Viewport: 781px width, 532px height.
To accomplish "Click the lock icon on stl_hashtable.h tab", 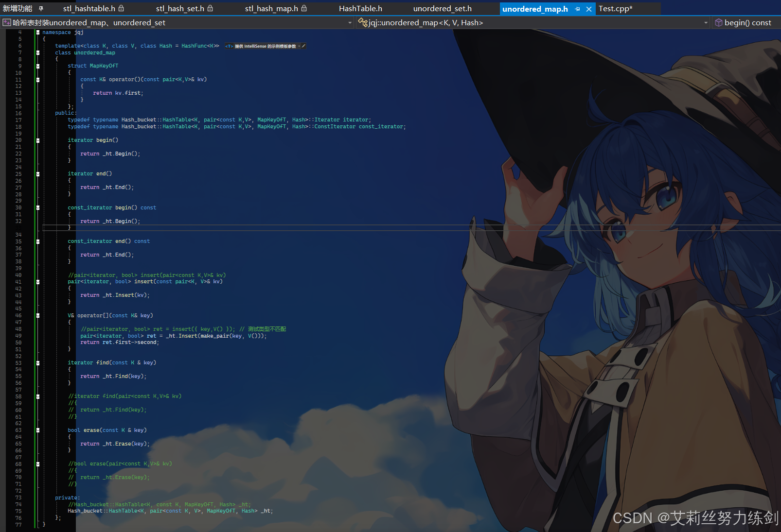I will pyautogui.click(x=121, y=8).
